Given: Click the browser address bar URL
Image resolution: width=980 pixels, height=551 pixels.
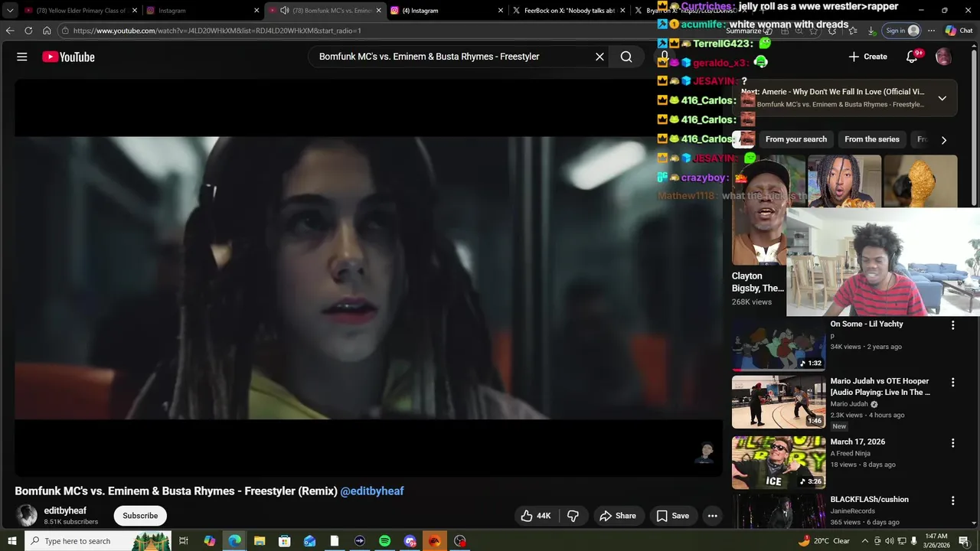Looking at the screenshot, I should tap(217, 31).
